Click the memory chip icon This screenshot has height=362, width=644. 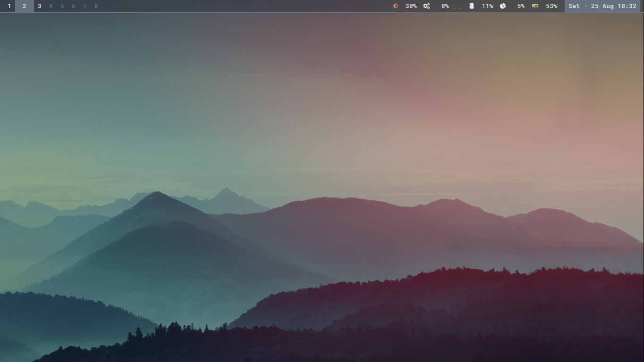point(471,6)
